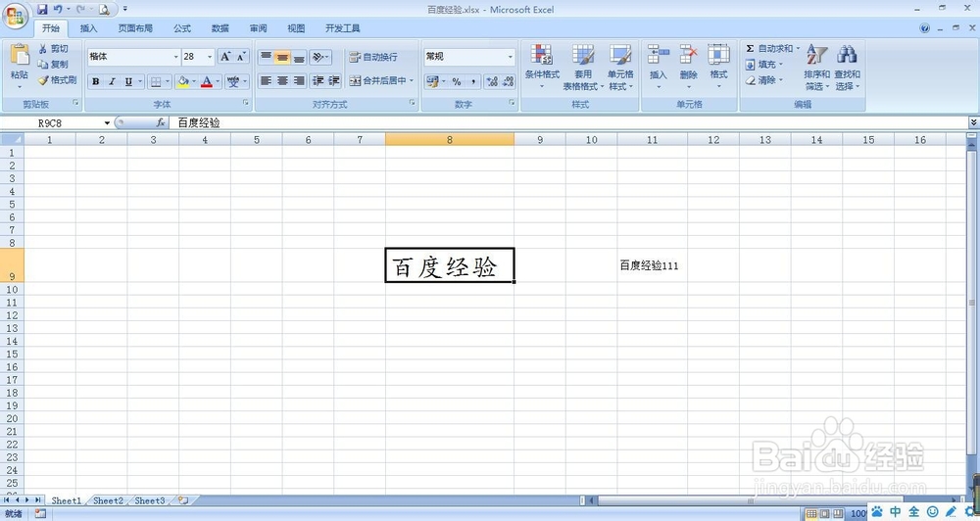This screenshot has height=521, width=980.
Task: Enable wrap text 自动换行
Action: click(373, 57)
